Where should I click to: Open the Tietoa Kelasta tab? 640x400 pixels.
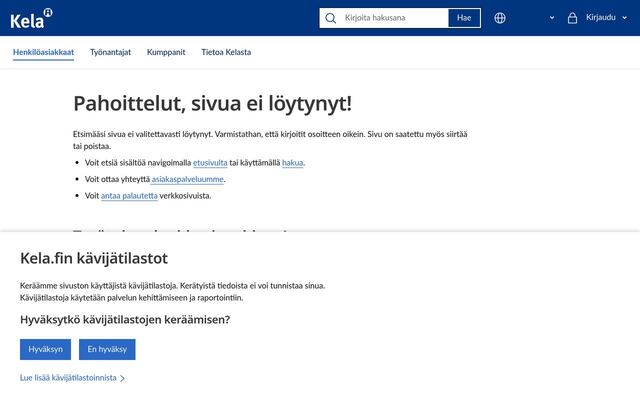click(226, 52)
